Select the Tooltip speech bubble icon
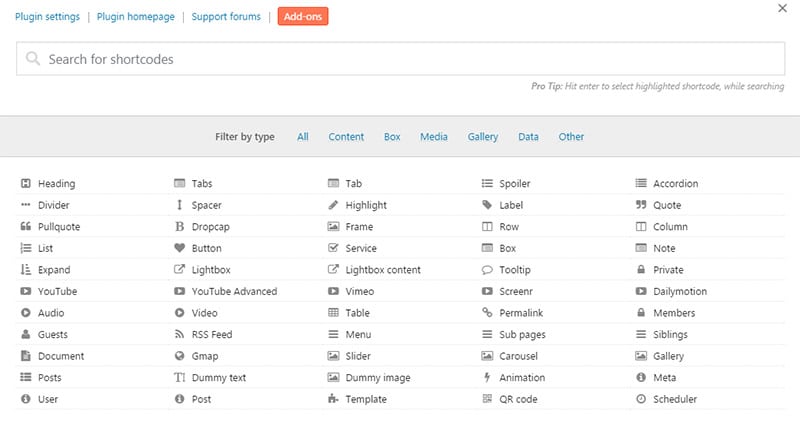800x425 pixels. [488, 270]
